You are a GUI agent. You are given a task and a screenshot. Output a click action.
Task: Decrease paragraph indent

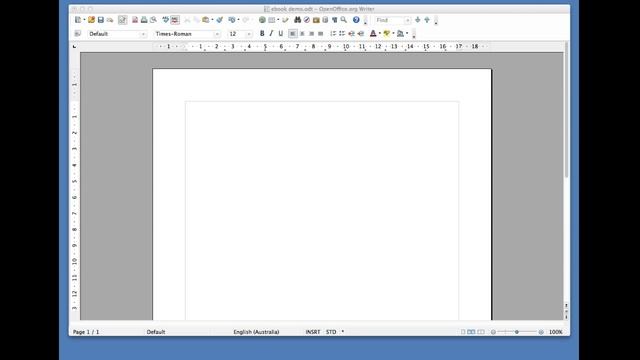tap(351, 33)
